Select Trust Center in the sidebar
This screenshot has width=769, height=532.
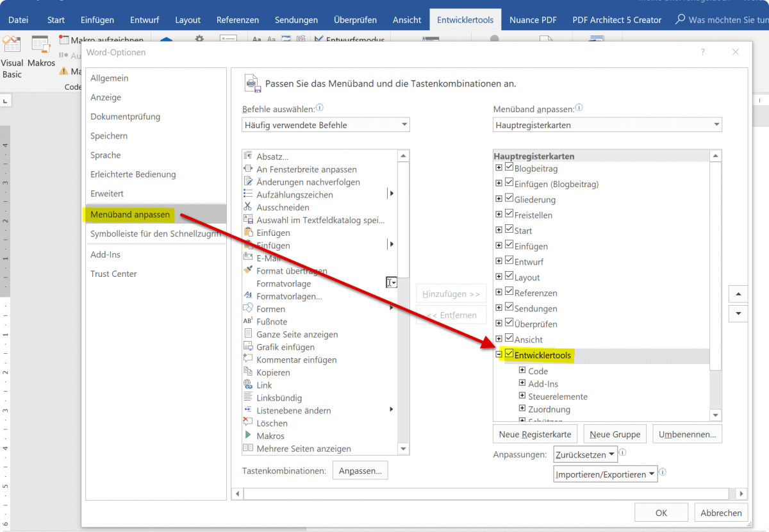click(x=113, y=274)
